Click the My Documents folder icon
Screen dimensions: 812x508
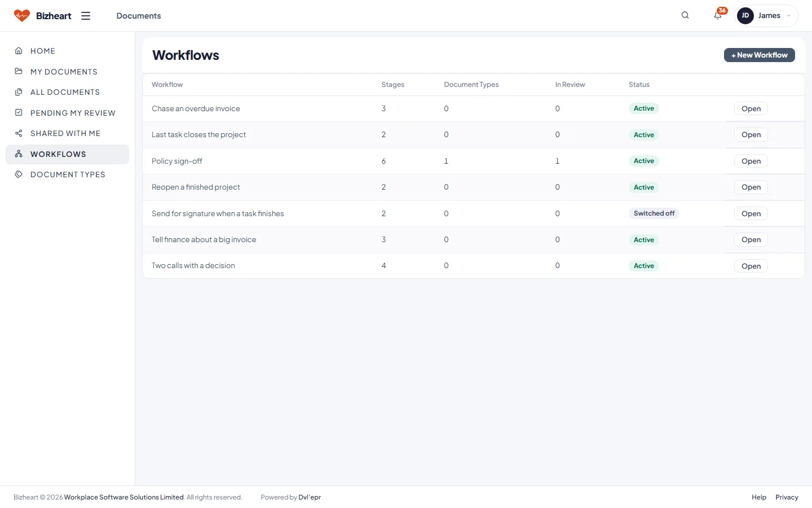point(19,72)
